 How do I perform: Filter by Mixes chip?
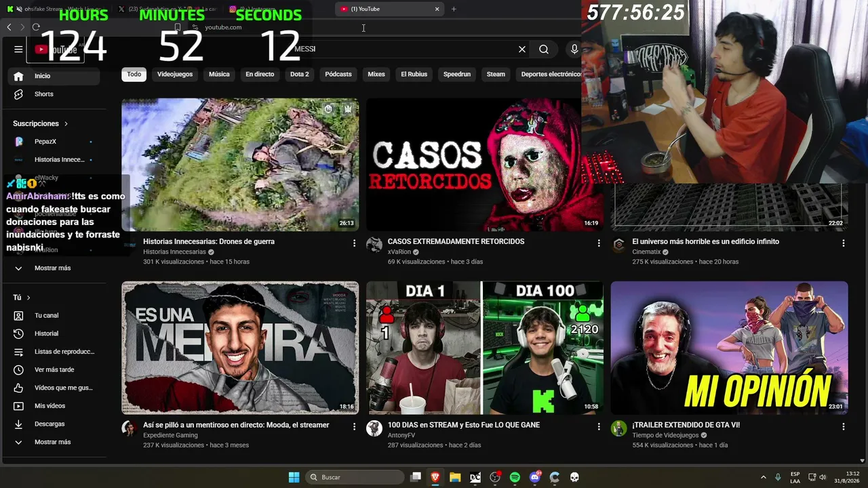(376, 74)
